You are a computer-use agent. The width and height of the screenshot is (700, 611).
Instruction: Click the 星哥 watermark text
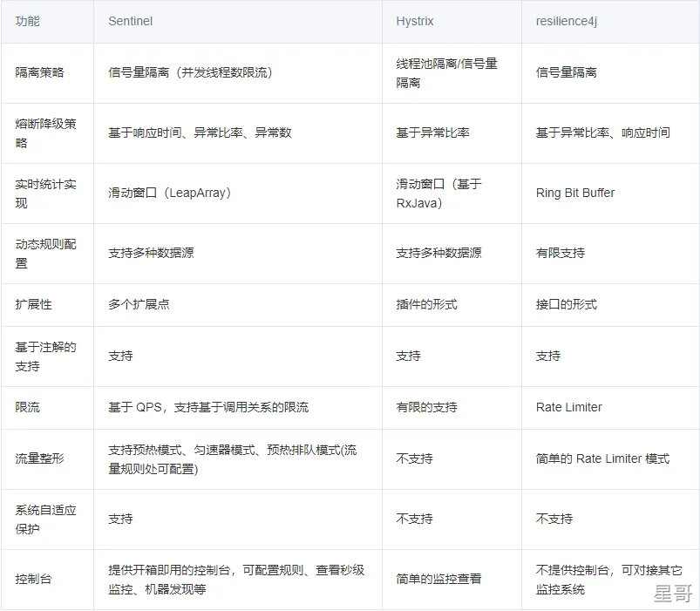click(672, 593)
